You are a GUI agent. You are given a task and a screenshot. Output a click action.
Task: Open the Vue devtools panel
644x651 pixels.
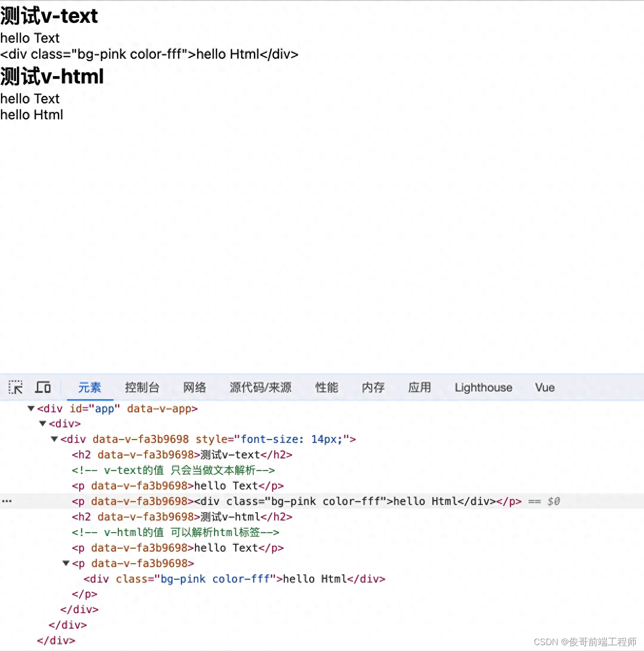point(544,387)
